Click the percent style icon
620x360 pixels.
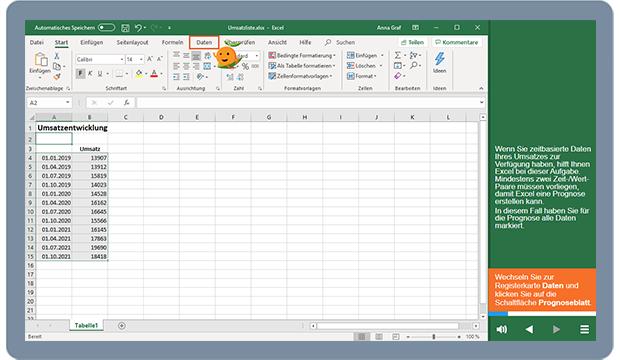pyautogui.click(x=245, y=66)
